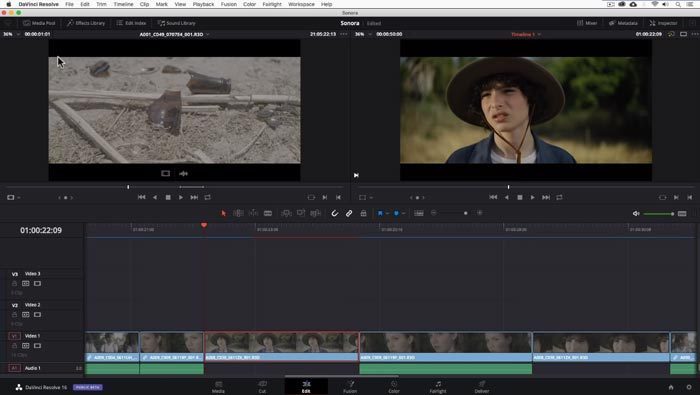
Task: Click the timeline timecode 01:00:22:09 field
Action: tap(41, 230)
